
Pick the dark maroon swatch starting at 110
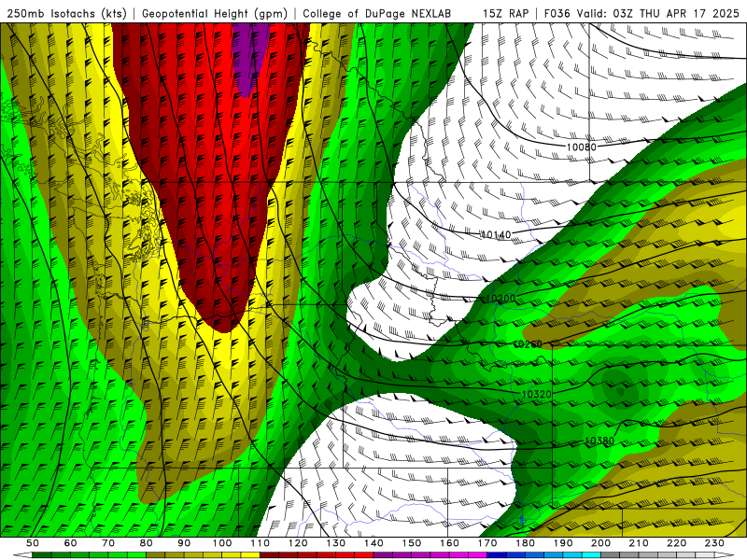pyautogui.click(x=269, y=555)
